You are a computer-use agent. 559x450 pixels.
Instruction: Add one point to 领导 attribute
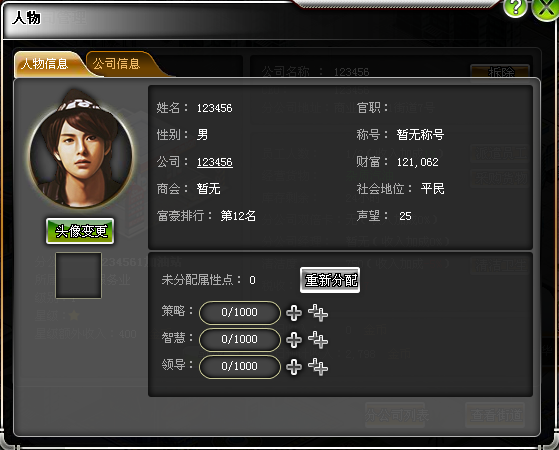pyautogui.click(x=294, y=367)
